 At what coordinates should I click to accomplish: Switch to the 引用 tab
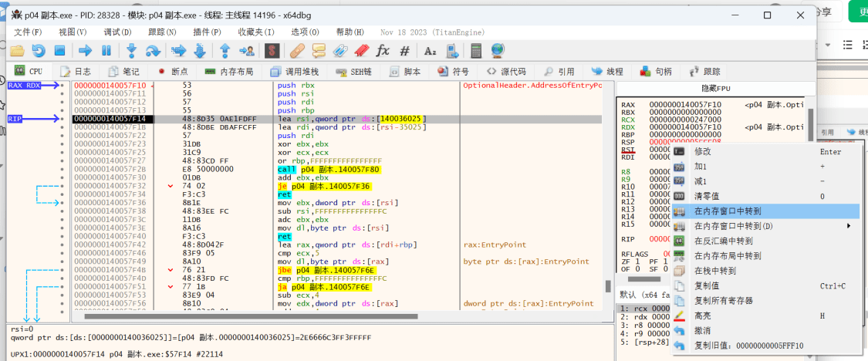click(x=559, y=72)
